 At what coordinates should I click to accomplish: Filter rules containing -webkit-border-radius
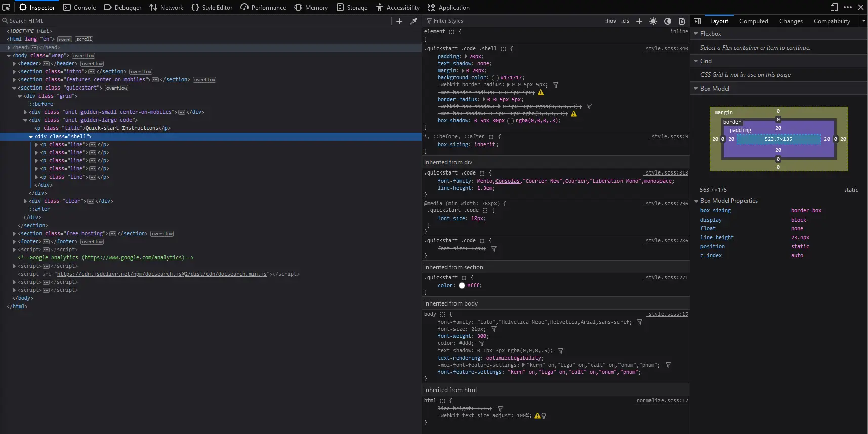(555, 85)
